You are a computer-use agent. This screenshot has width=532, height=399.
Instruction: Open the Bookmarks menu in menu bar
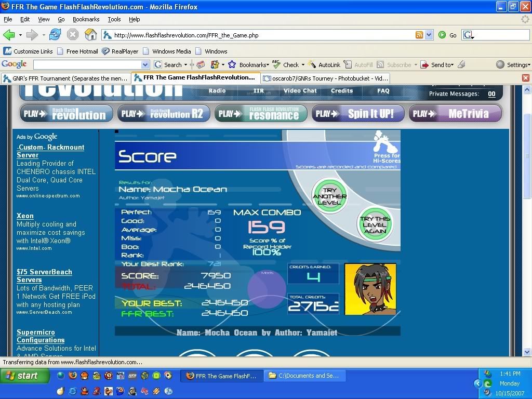click(86, 19)
